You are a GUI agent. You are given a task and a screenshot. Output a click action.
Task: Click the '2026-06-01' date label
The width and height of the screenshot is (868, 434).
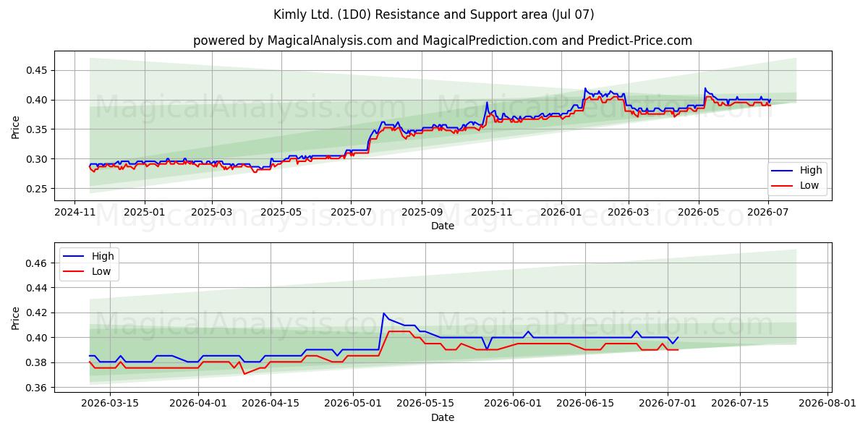click(x=513, y=404)
